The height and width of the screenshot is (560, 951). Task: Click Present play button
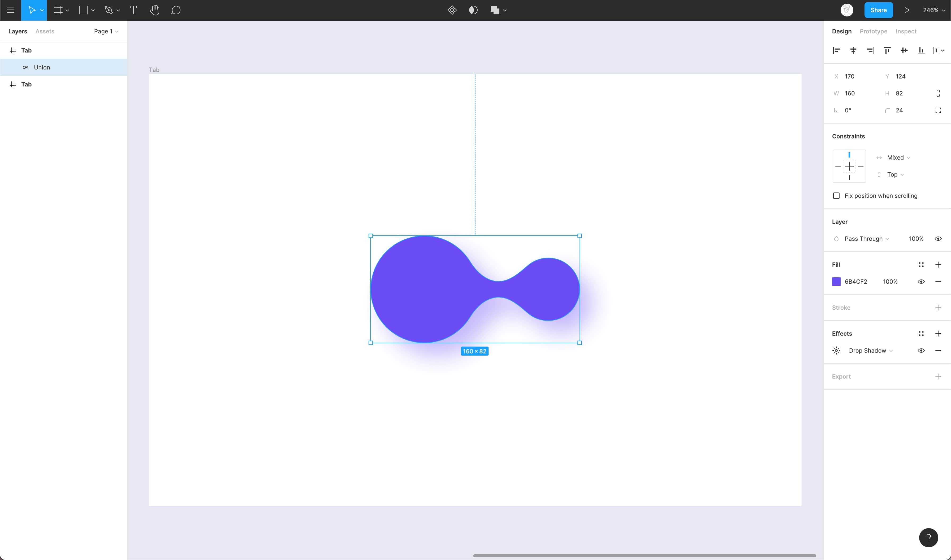[x=907, y=10]
